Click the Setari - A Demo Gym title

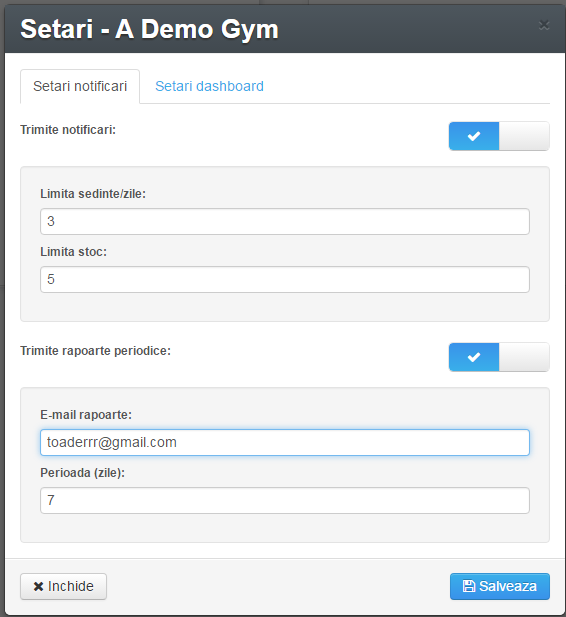pyautogui.click(x=149, y=30)
